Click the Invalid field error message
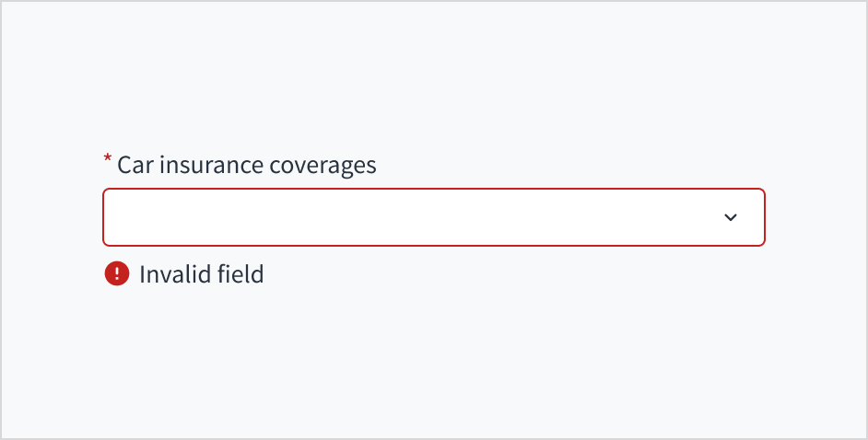This screenshot has height=440, width=868. coord(201,273)
